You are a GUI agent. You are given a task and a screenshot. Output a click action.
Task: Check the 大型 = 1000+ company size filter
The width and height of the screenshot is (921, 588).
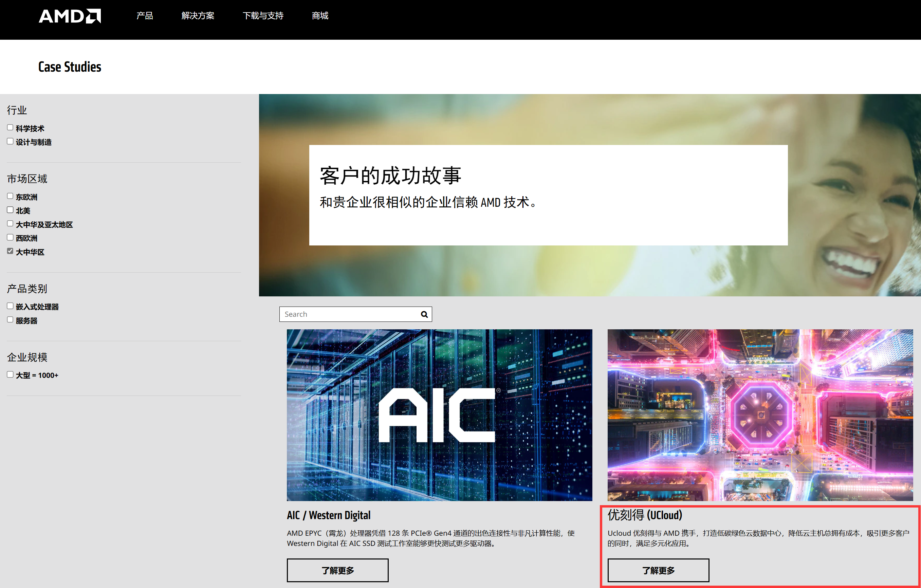tap(10, 374)
